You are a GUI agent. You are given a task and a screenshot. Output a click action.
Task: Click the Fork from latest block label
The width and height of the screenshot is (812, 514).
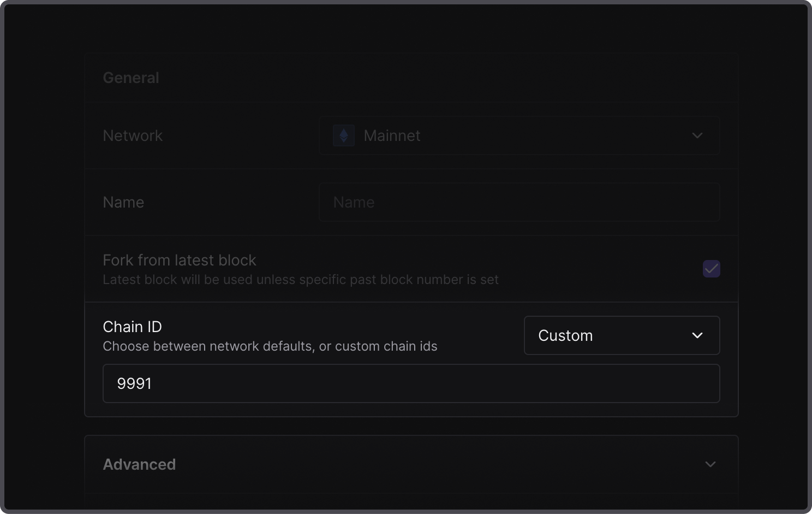tap(180, 260)
